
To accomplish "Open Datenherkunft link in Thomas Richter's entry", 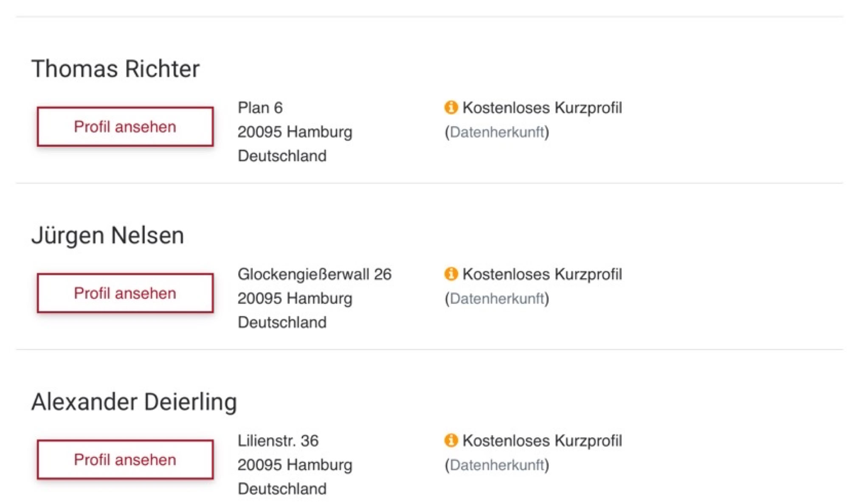I will pyautogui.click(x=497, y=132).
